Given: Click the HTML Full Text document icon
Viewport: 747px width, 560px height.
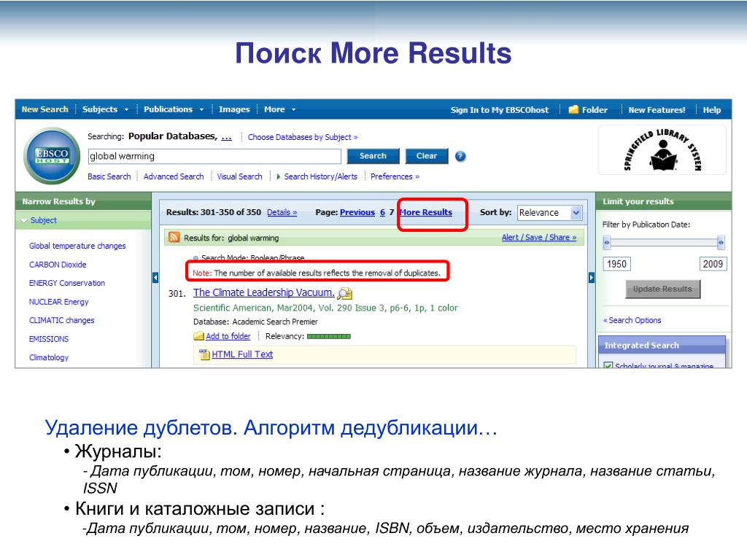Looking at the screenshot, I should pos(204,354).
